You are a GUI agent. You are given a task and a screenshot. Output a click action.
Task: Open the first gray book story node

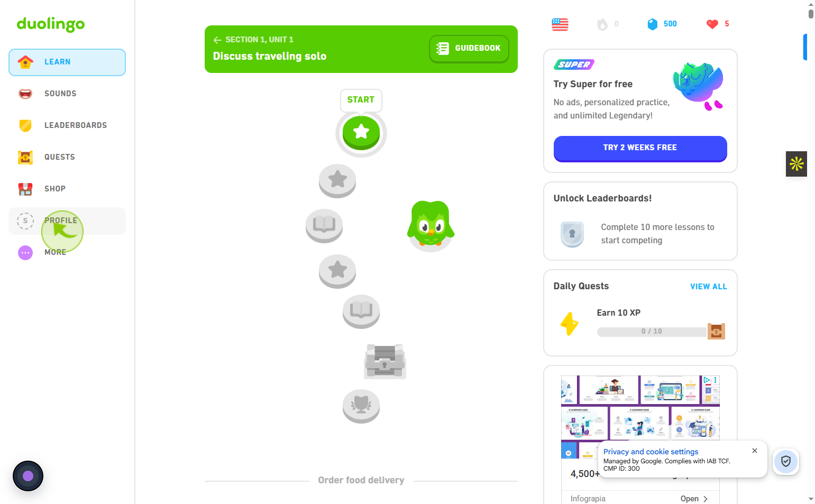pos(324,226)
